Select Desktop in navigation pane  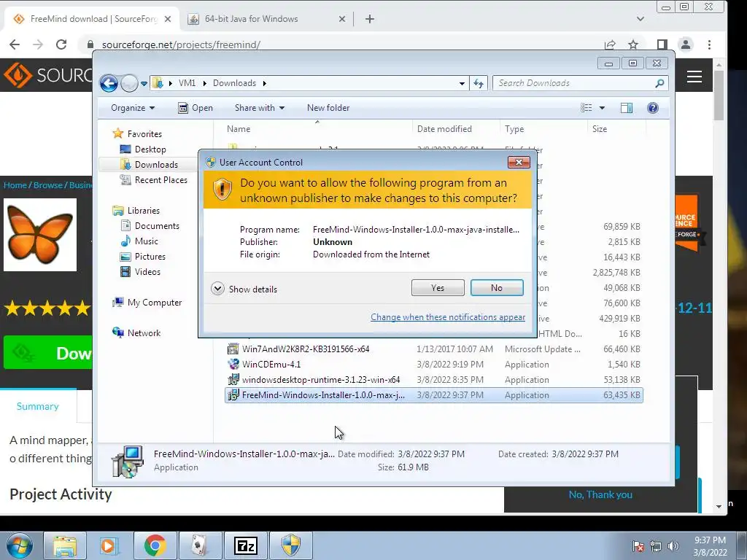(143, 149)
